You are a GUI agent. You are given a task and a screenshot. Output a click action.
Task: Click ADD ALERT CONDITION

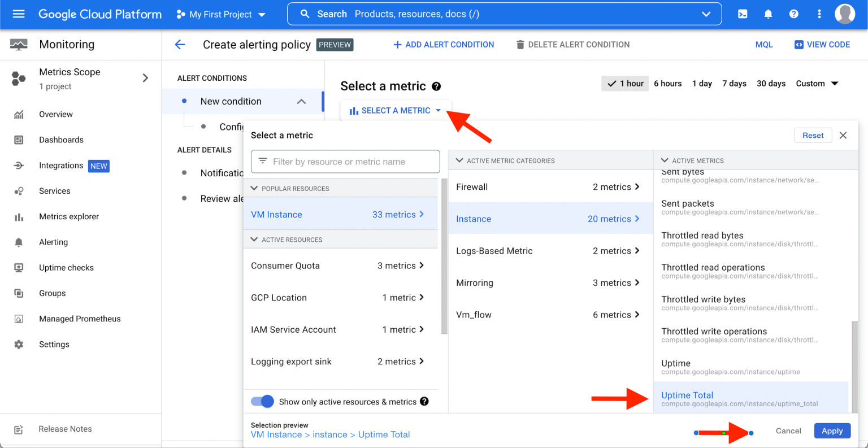(x=444, y=45)
